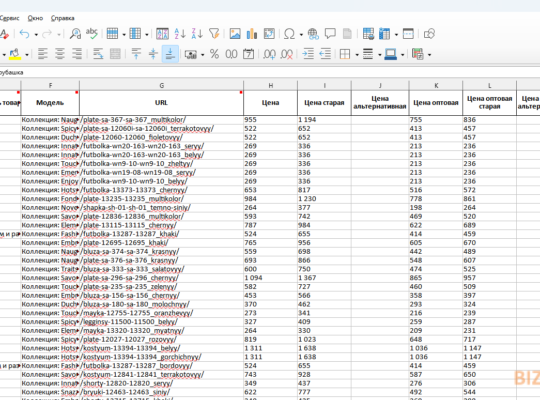Insert a comment speech bubble icon
540x400 pixels.
[330, 34]
